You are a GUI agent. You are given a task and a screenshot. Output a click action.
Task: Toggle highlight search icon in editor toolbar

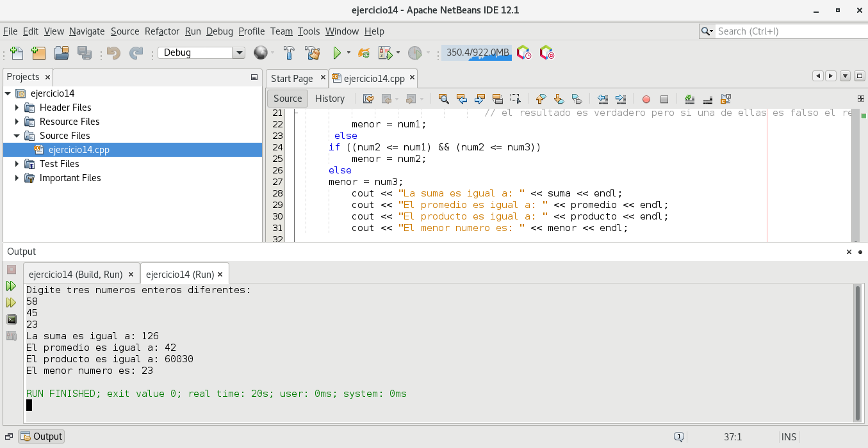(x=497, y=99)
